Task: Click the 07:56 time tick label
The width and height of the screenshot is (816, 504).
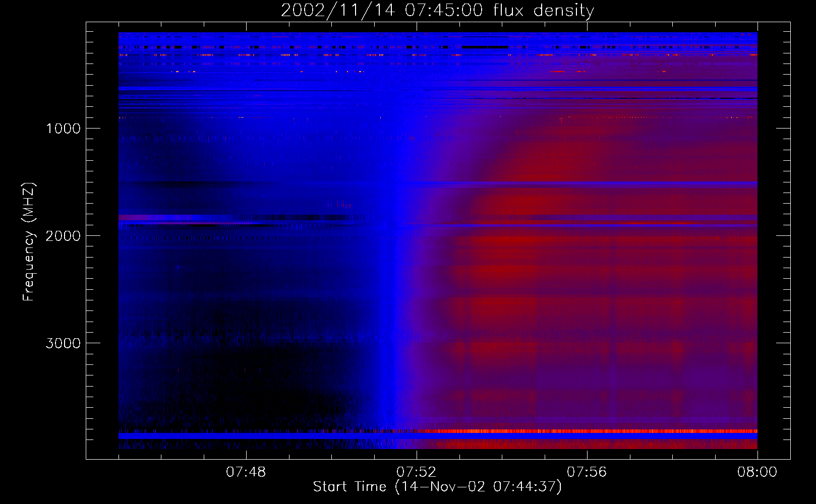Action: click(x=587, y=472)
